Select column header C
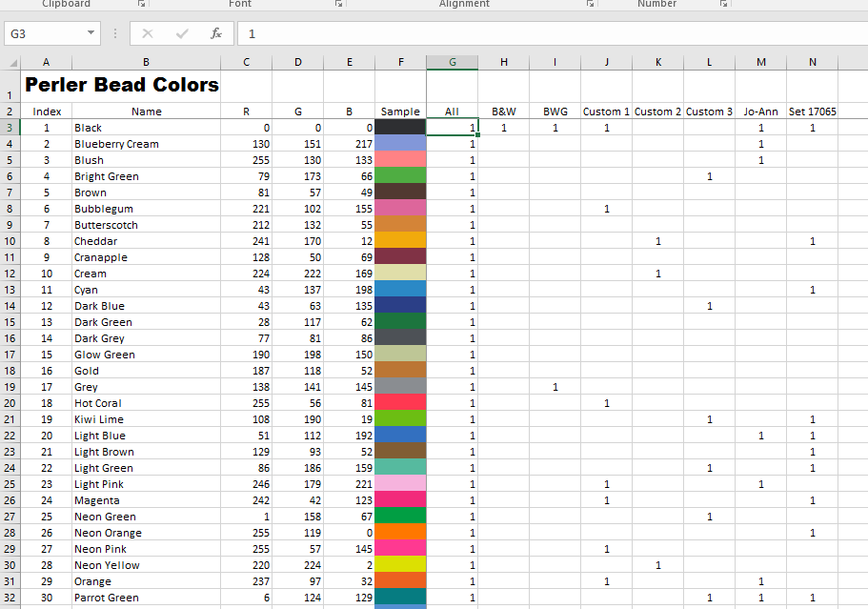 click(246, 62)
